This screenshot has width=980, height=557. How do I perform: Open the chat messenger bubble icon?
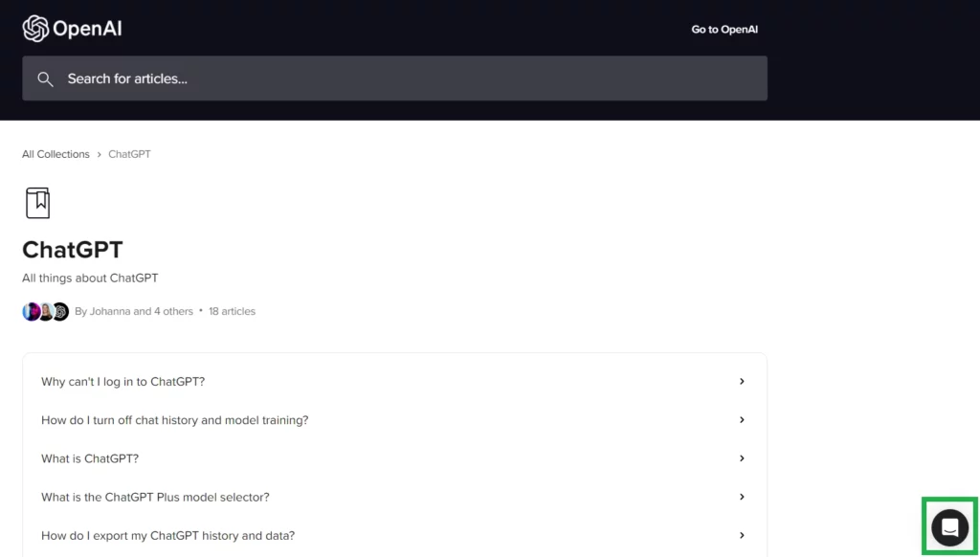coord(949,527)
